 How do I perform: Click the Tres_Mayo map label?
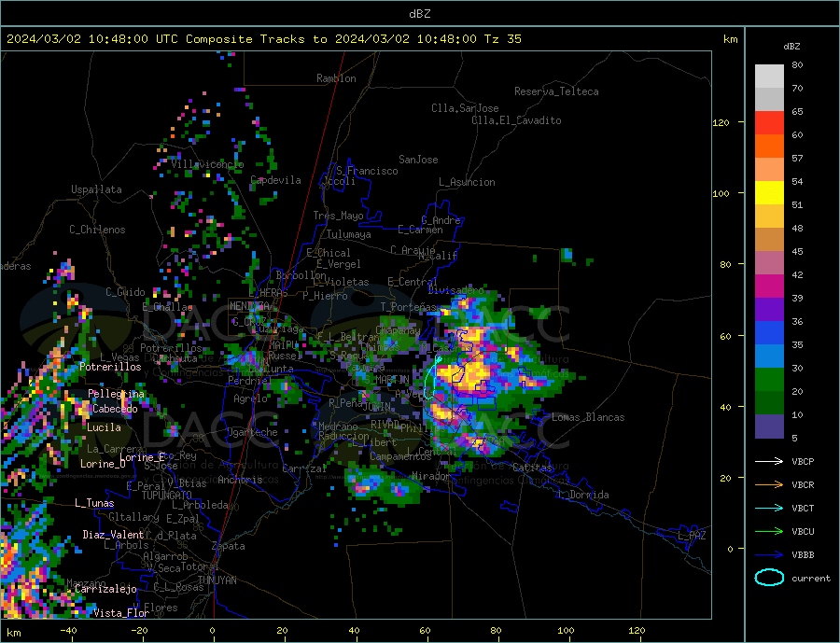click(x=338, y=216)
